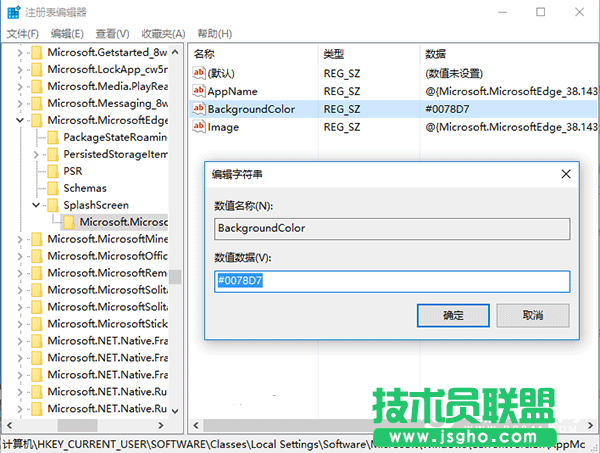Click the #0078D7 data cell in list
The image size is (600, 453).
[x=447, y=109]
